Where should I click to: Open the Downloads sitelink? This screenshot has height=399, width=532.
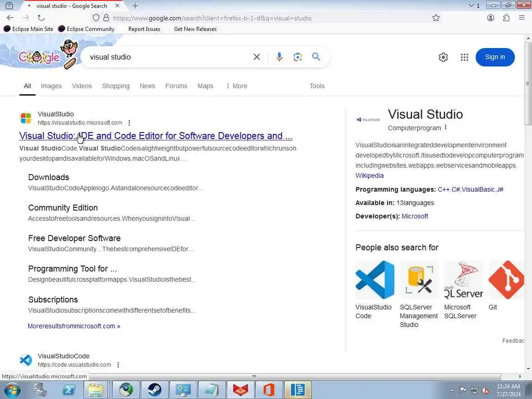(48, 177)
